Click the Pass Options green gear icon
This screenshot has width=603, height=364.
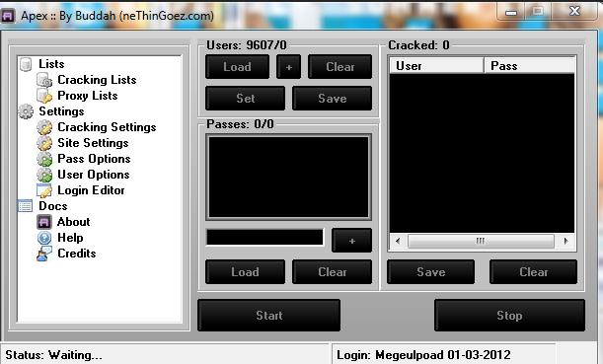[x=44, y=159]
